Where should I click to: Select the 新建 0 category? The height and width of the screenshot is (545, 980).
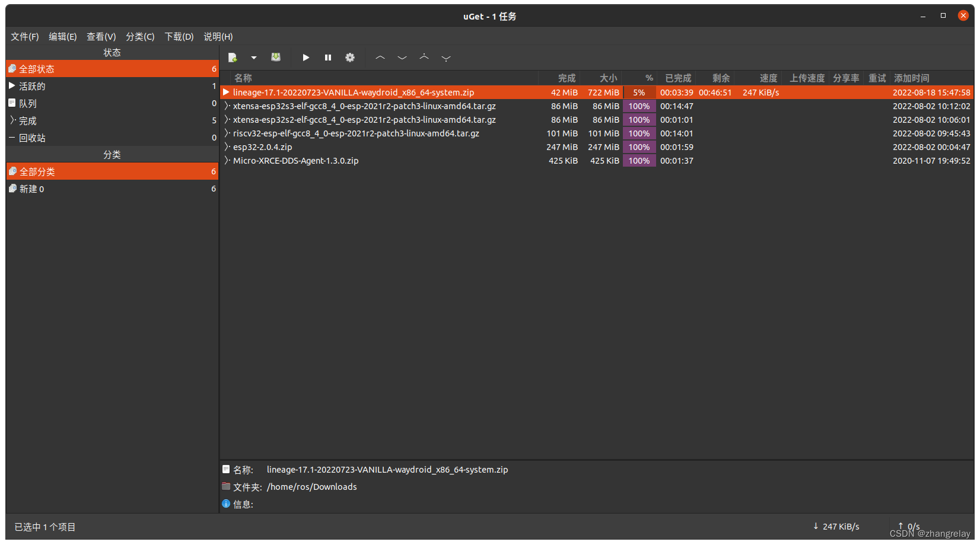[31, 188]
